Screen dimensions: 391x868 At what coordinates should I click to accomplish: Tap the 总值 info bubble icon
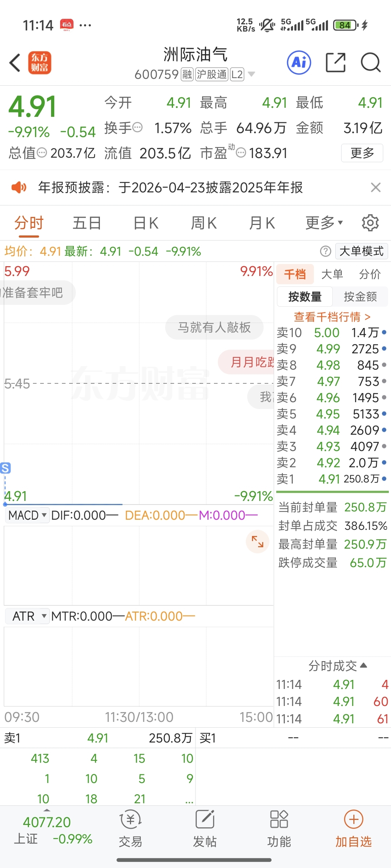pos(42,153)
